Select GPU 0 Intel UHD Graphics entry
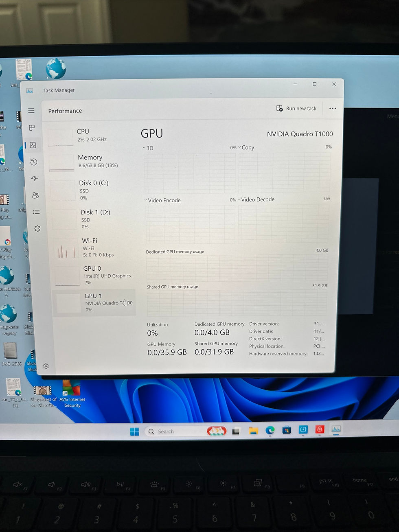 pyautogui.click(x=95, y=275)
